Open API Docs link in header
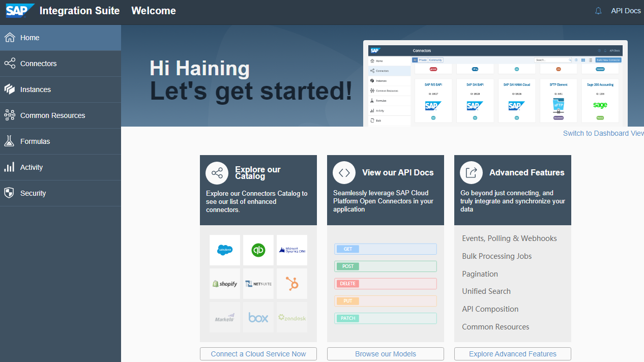The image size is (644, 362). pyautogui.click(x=626, y=11)
